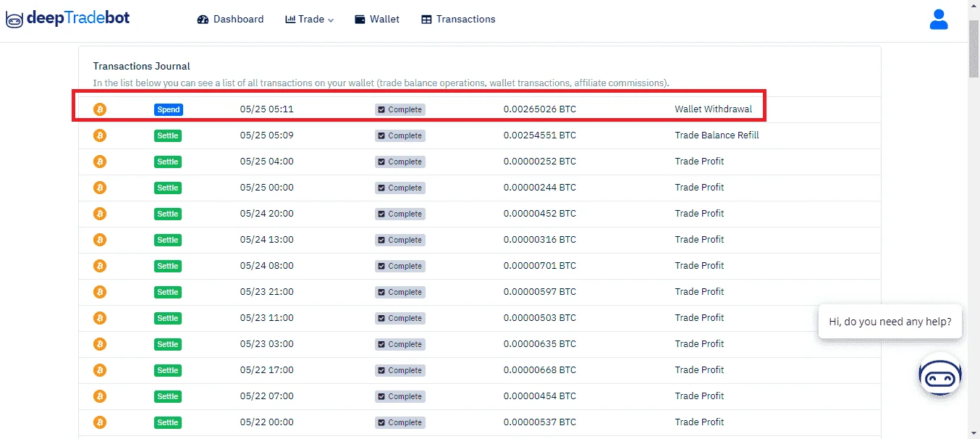
Task: Click the 05/24 08:00 timestamp
Action: pos(267,266)
